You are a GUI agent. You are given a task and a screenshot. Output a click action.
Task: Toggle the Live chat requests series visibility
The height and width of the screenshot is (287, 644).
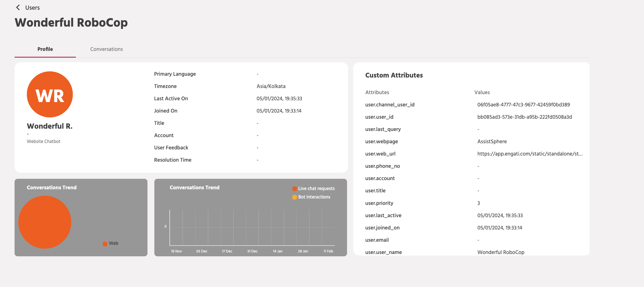pyautogui.click(x=317, y=189)
